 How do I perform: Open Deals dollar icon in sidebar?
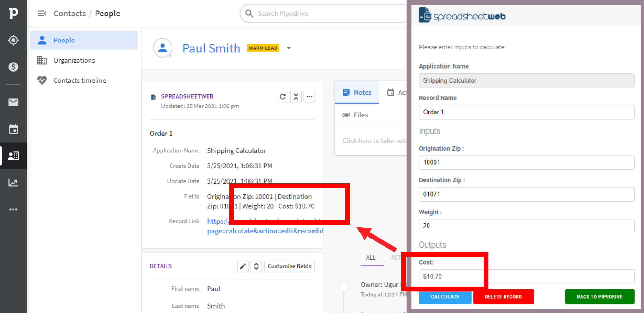pos(13,67)
